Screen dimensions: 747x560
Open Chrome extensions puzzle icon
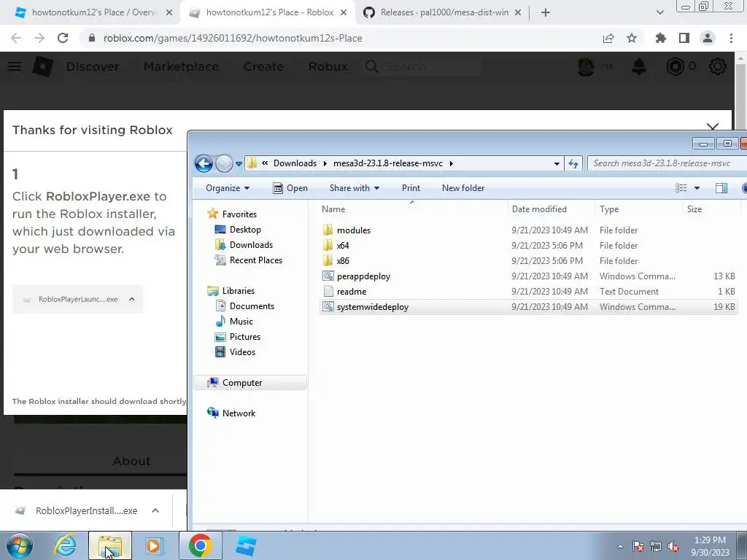pyautogui.click(x=660, y=38)
